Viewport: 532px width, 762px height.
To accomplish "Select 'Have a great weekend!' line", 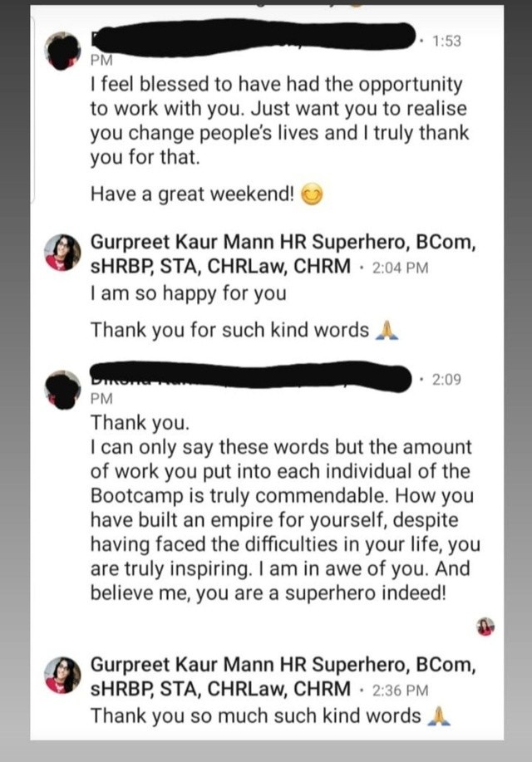I will tap(192, 194).
